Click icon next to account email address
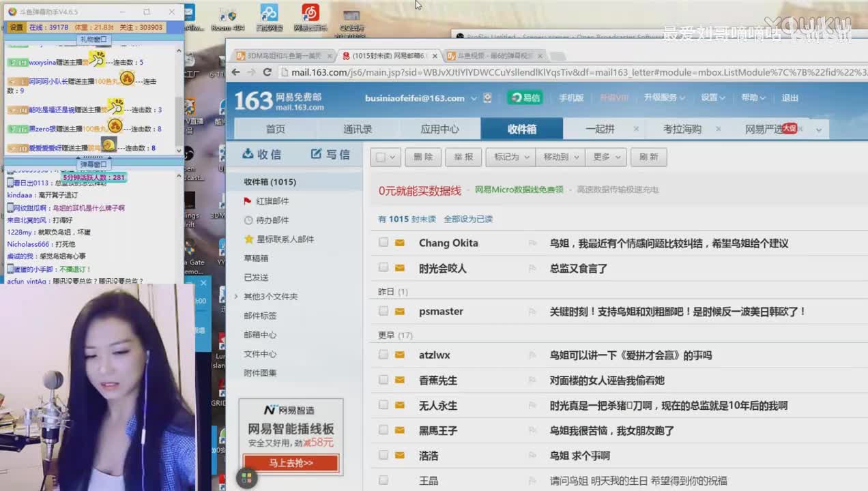Image resolution: width=868 pixels, height=491 pixels. pyautogui.click(x=487, y=98)
